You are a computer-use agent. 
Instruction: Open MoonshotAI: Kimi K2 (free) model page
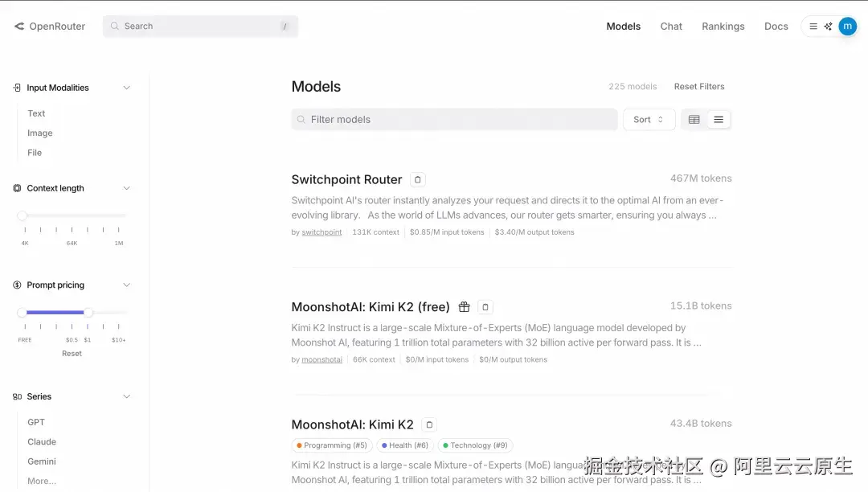[x=371, y=307]
